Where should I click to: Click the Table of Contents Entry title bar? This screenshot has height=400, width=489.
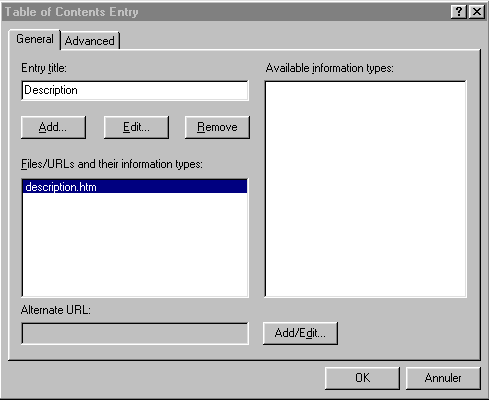click(x=227, y=12)
